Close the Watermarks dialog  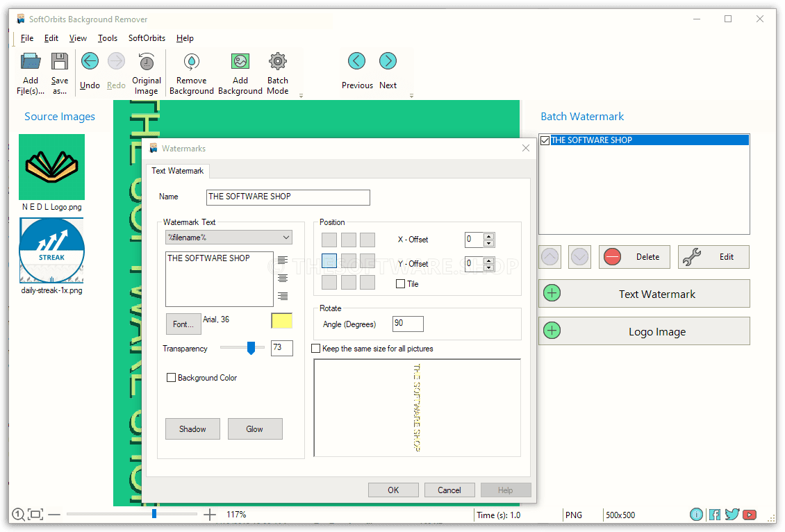click(x=526, y=148)
